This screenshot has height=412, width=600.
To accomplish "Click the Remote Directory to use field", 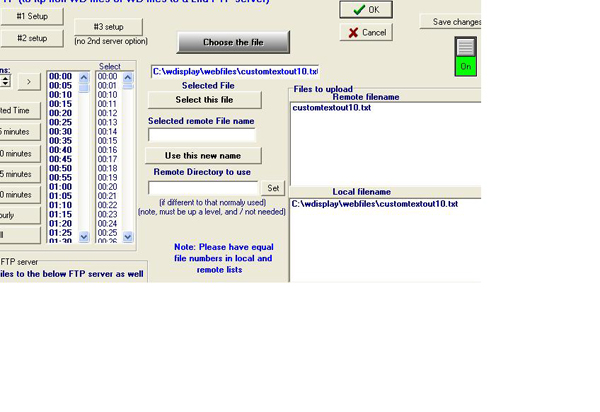I will pos(203,188).
